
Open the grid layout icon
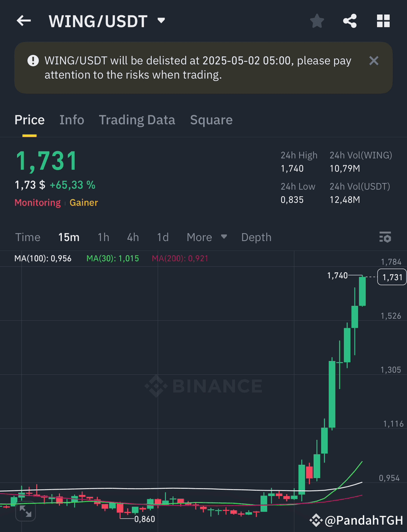[383, 21]
